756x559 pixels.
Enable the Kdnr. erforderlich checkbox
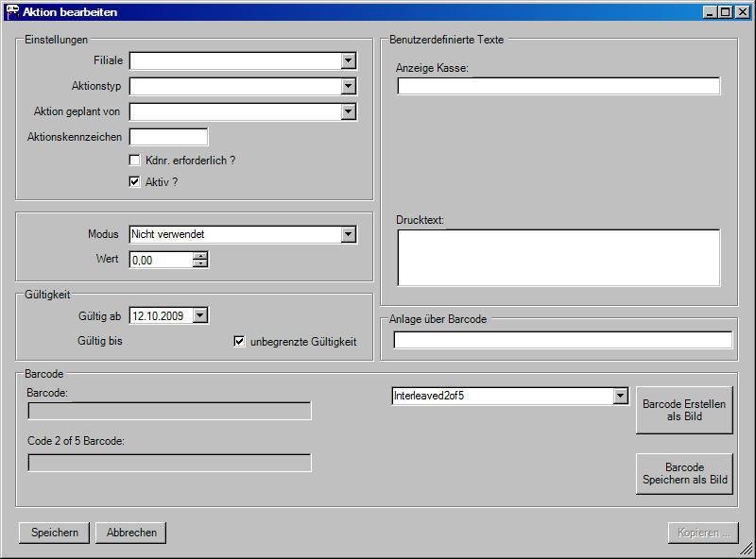[x=135, y=161]
